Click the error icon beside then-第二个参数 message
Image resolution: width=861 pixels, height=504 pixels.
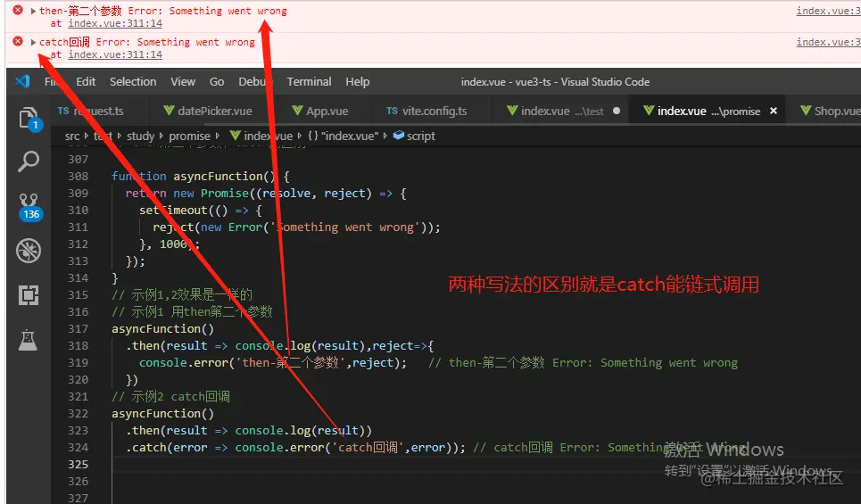[x=18, y=10]
